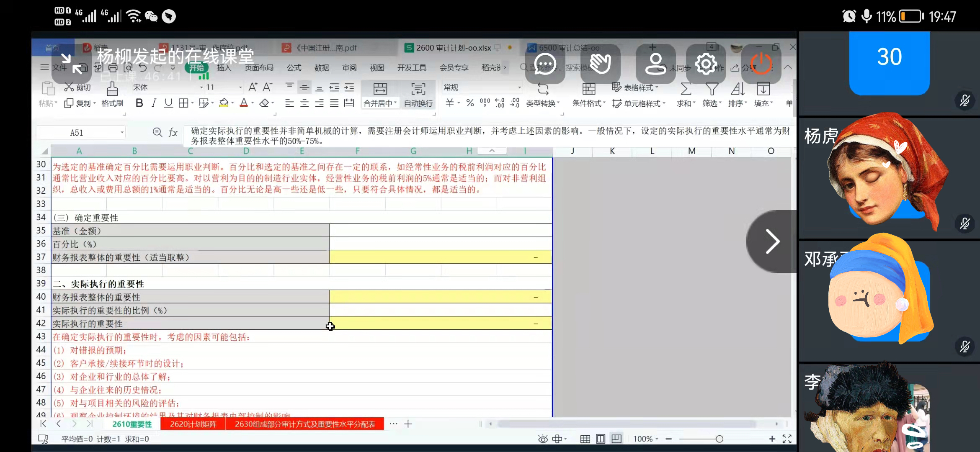980x452 pixels.
Task: Click the decrease font size icon
Action: tap(267, 87)
